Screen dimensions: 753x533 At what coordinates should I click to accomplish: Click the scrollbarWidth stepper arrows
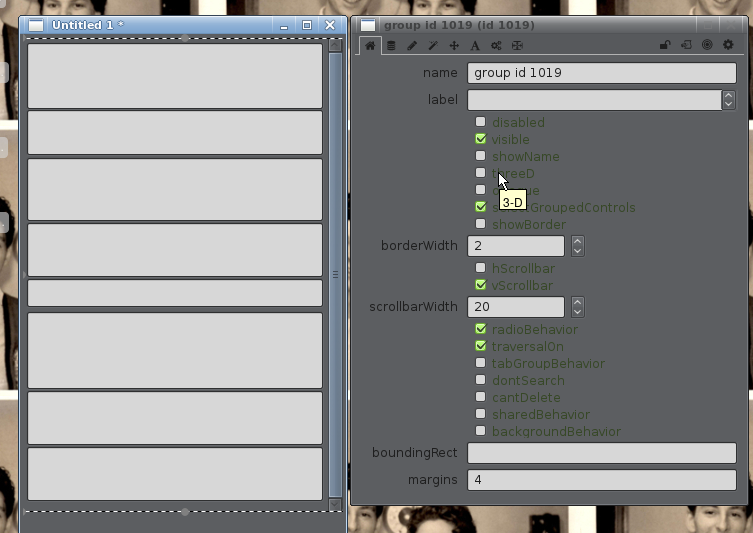[577, 307]
